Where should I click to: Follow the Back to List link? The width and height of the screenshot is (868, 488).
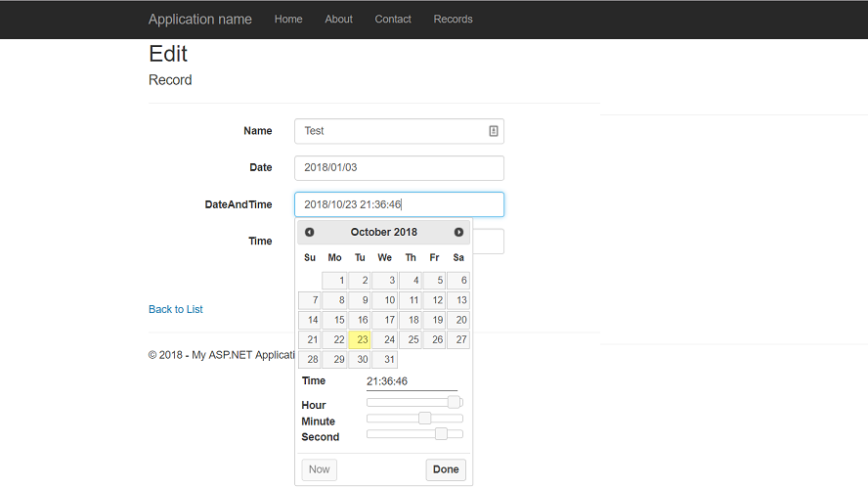(x=176, y=309)
